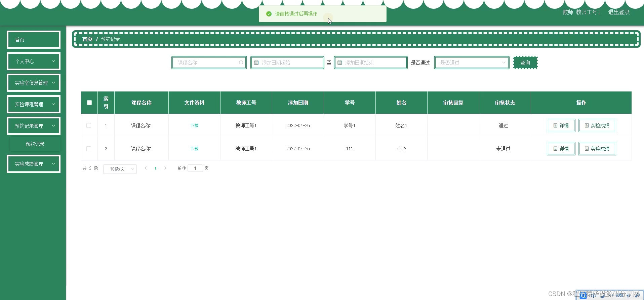Tick the checkbox for row with 小李
This screenshot has height=300, width=644.
[x=89, y=149]
